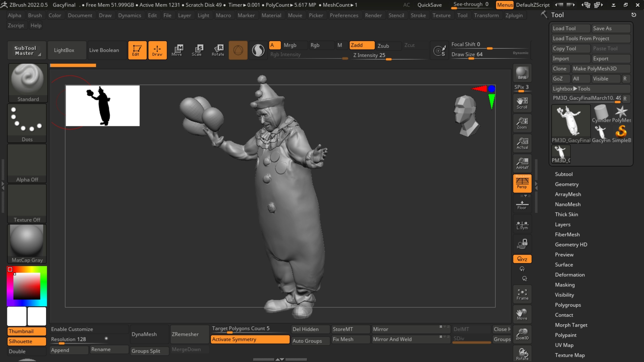
Task: Expand the Layers section
Action: [x=562, y=224]
